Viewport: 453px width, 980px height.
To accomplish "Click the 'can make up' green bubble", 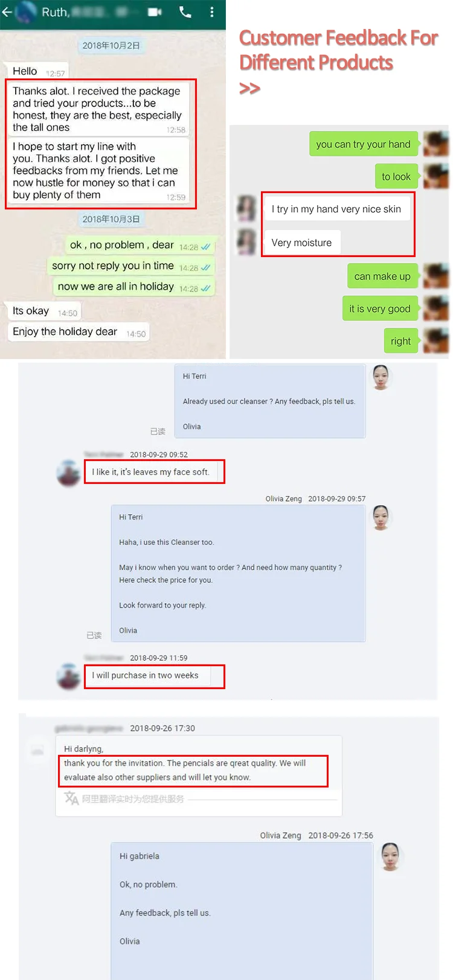I will coord(382,276).
